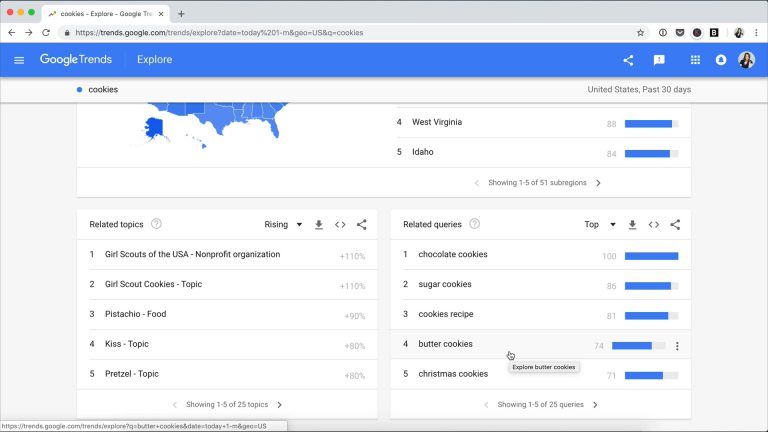Open the send feedback icon
Screen dimensions: 768x432
(659, 60)
